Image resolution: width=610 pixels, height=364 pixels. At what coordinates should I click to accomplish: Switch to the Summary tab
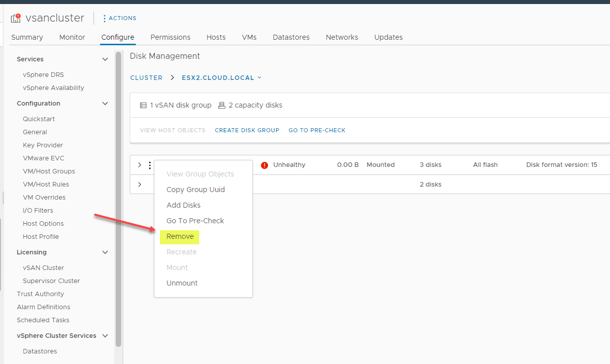(27, 37)
